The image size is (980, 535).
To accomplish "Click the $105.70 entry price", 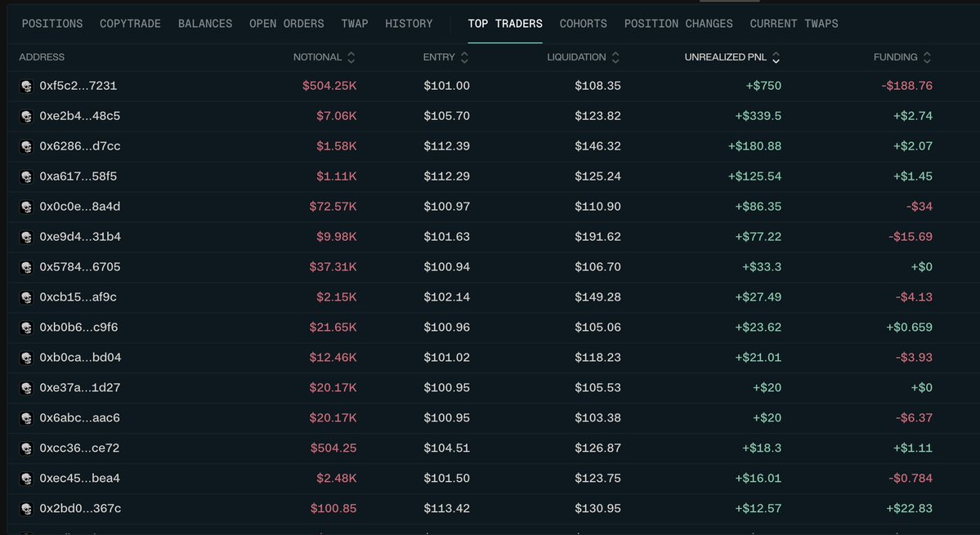I will 446,115.
